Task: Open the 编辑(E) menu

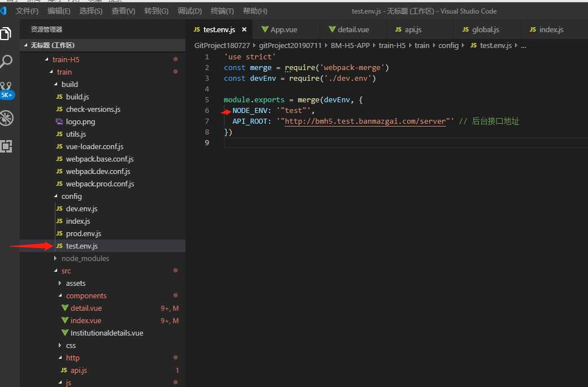Action: coord(59,11)
